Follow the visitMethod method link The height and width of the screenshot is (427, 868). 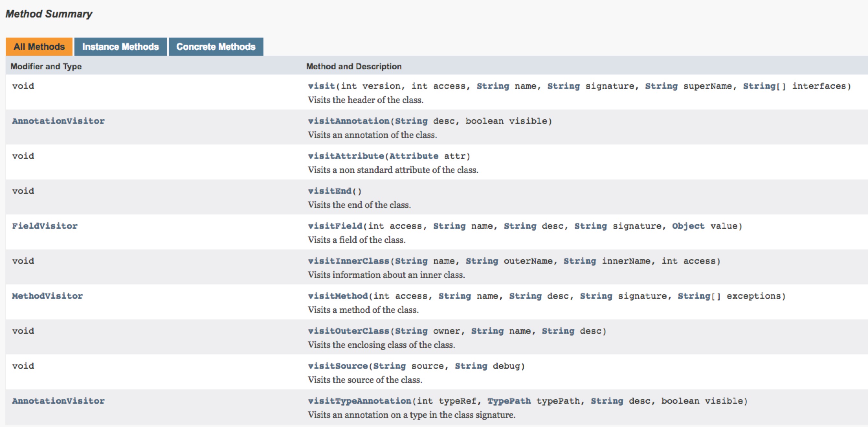tap(338, 296)
